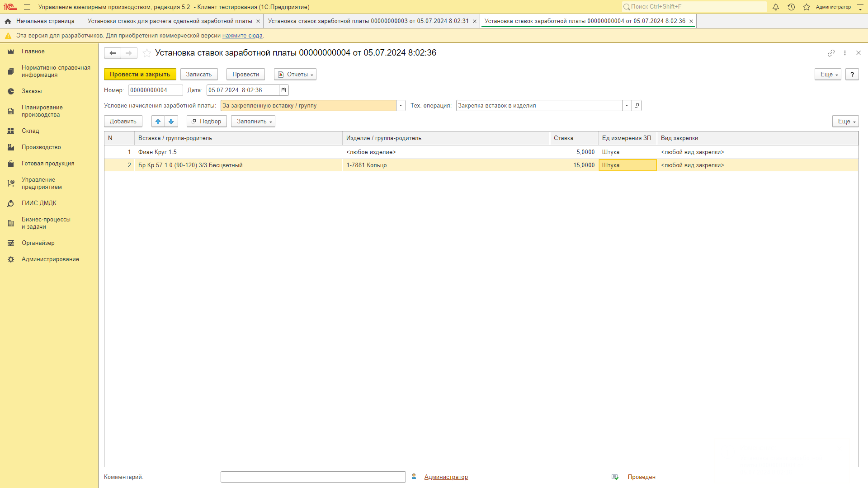Switch to Установки ставок для расчета tab

170,21
